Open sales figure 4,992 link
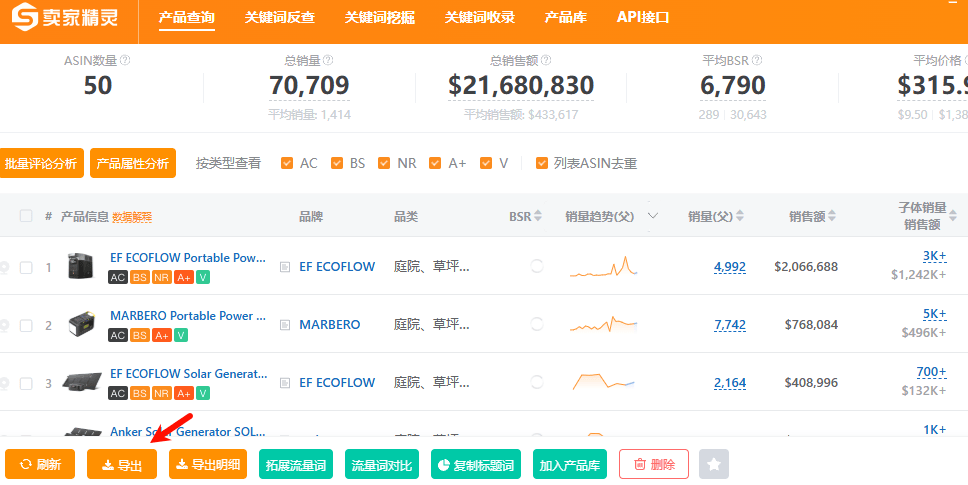This screenshot has height=485, width=968. [730, 267]
